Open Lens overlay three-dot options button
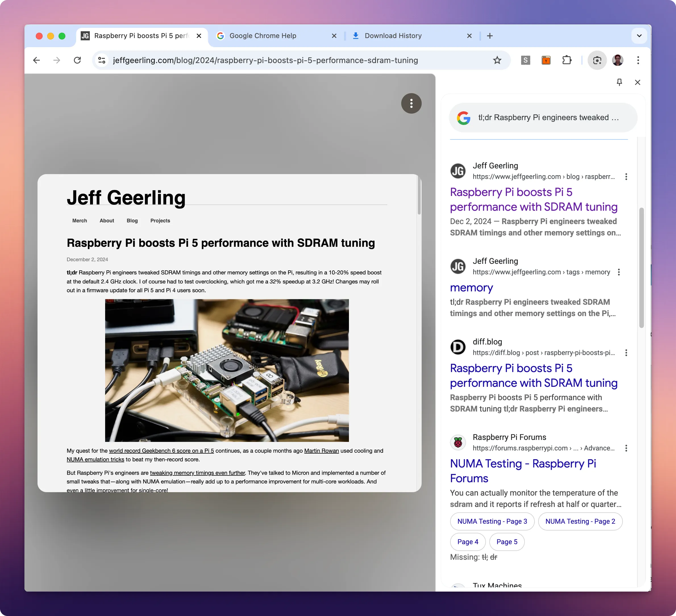 [x=411, y=103]
